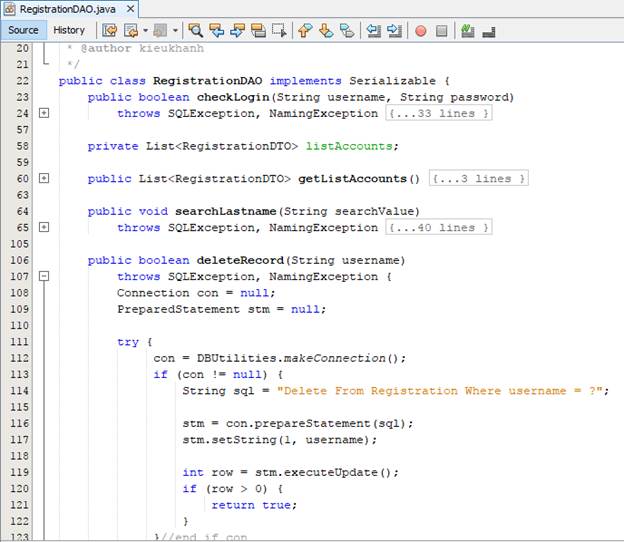Click line number 58 in the gutter
This screenshot has height=542, width=624.
tap(23, 146)
